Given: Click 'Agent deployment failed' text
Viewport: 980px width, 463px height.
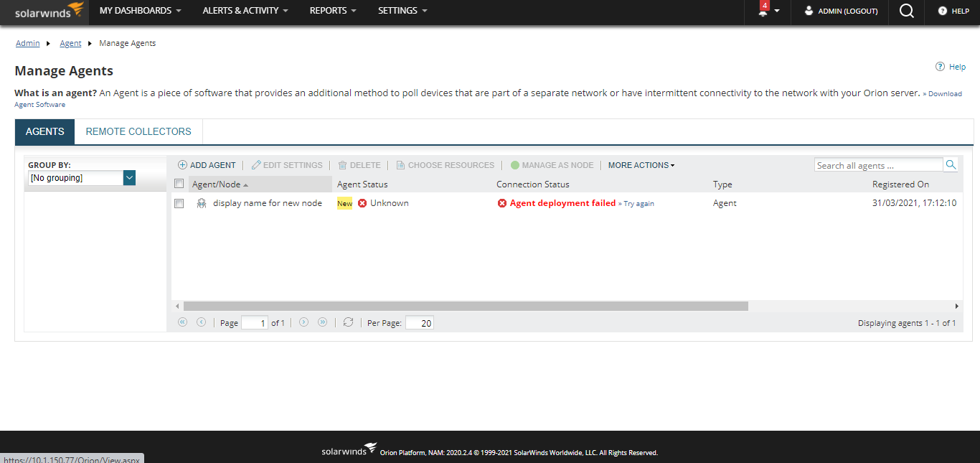Looking at the screenshot, I should 562,203.
